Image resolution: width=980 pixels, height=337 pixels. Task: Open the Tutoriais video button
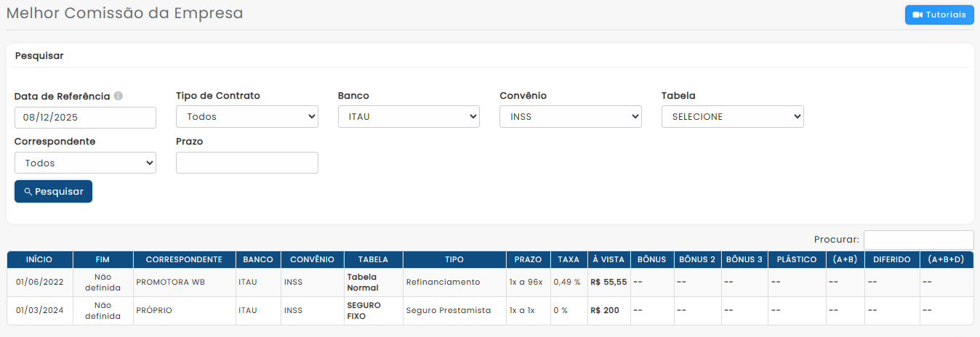(939, 15)
